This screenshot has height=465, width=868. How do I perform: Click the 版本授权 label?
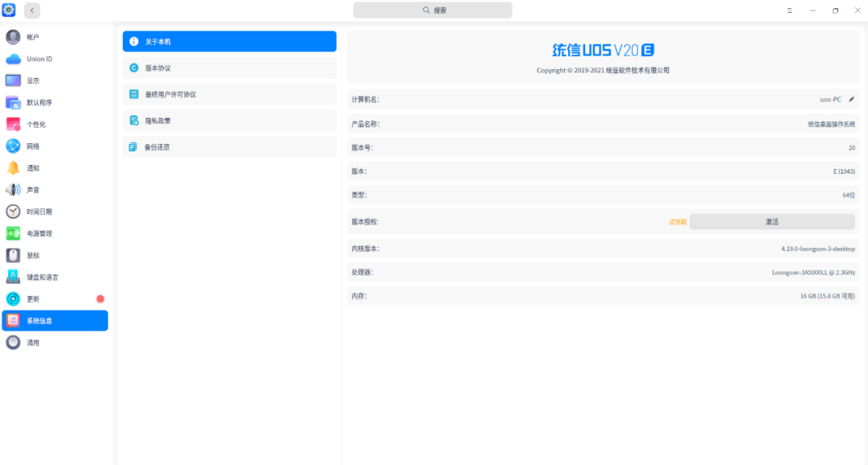366,222
